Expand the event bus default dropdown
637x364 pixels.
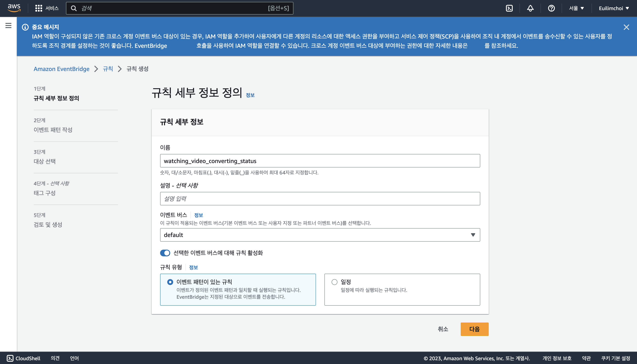coord(320,235)
